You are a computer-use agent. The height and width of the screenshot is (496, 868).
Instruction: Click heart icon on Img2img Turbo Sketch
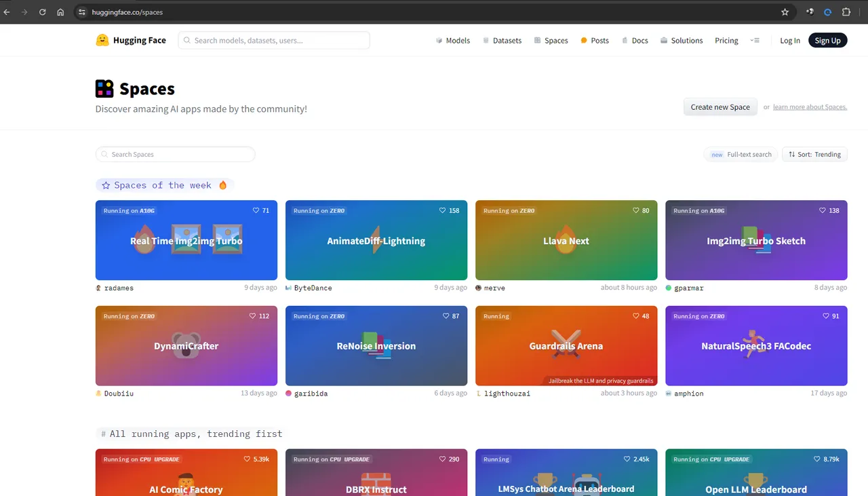(x=823, y=210)
